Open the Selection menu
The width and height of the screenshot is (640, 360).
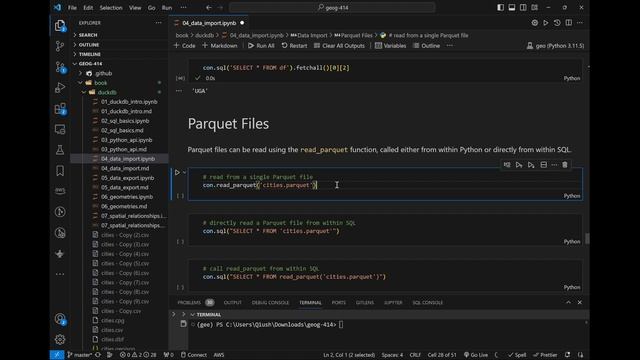click(x=111, y=7)
